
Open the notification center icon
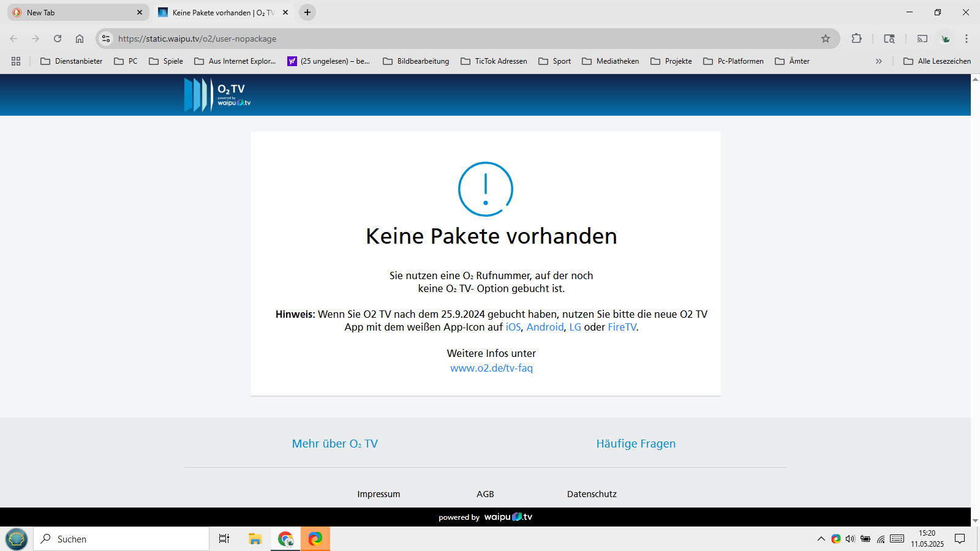click(960, 539)
